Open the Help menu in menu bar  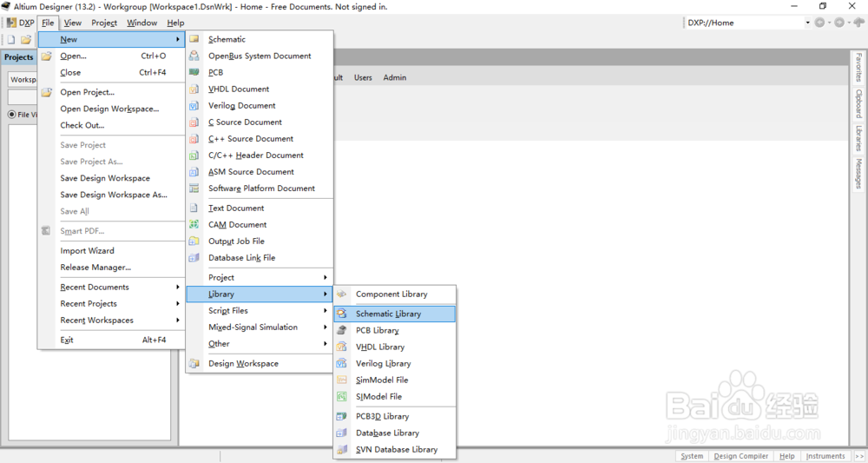pos(175,23)
